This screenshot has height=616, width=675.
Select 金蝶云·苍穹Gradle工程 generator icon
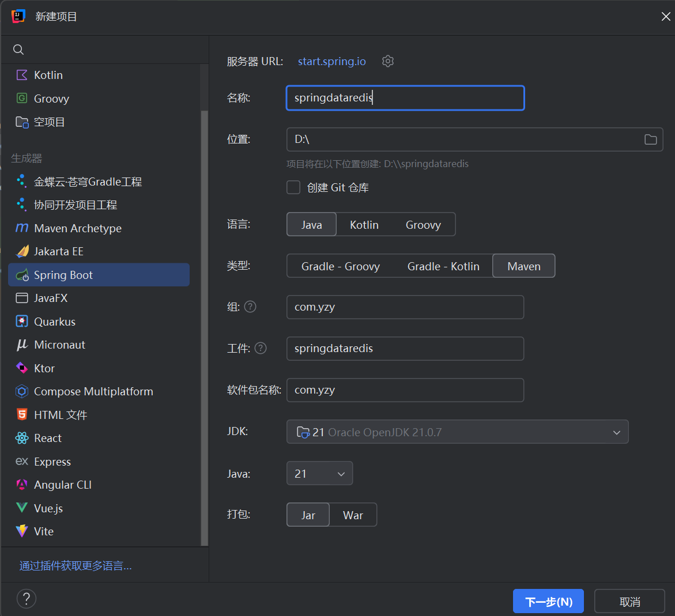(21, 181)
